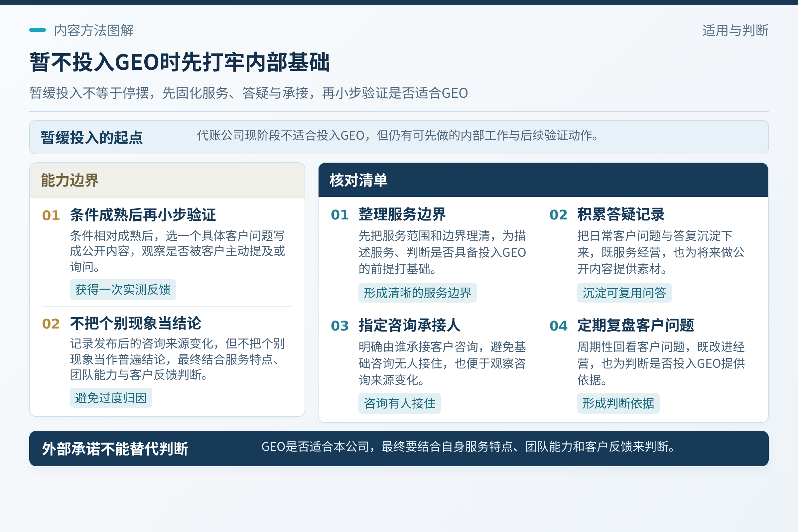This screenshot has height=532, width=798.
Task: Click the 核对清单 panel header
Action: [x=543, y=180]
